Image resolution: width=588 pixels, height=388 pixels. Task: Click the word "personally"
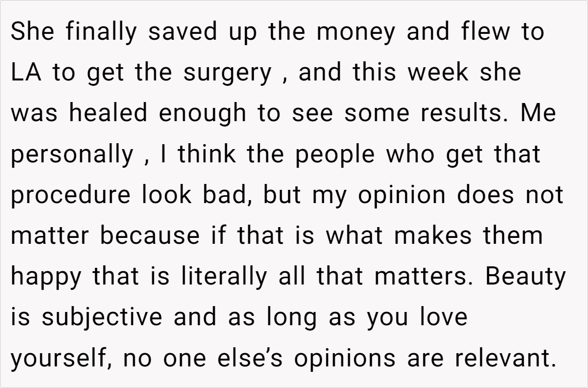coord(72,155)
